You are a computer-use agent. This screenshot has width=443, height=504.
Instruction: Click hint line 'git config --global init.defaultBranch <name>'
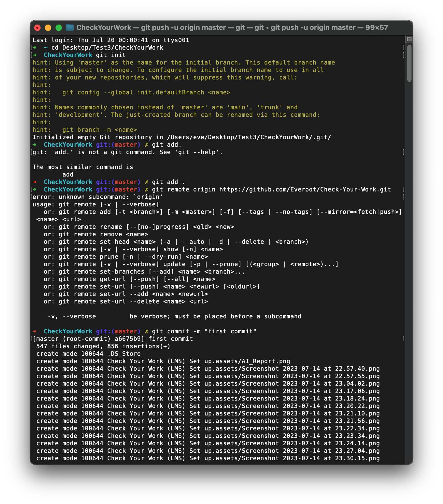click(x=131, y=93)
